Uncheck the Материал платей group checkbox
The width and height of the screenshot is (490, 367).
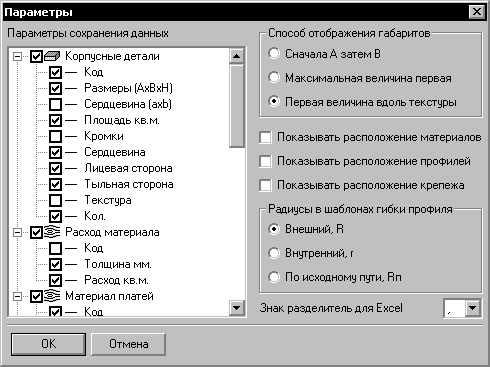(x=36, y=296)
